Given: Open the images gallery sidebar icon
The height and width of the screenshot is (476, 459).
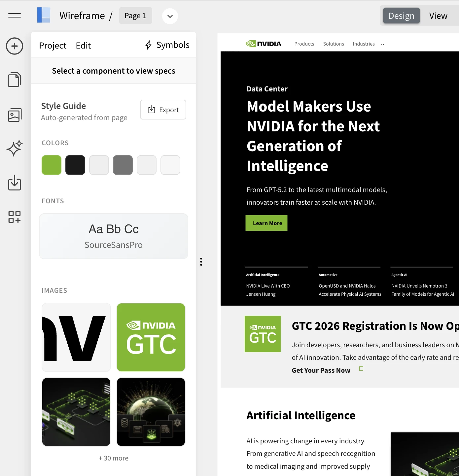Looking at the screenshot, I should pos(15,115).
